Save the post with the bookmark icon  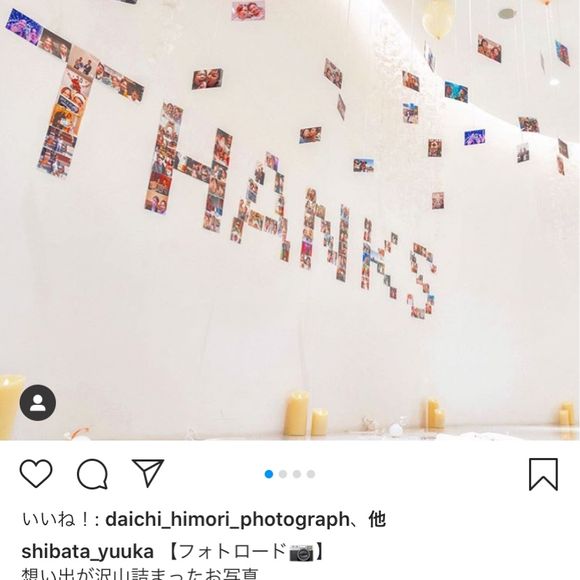(x=543, y=474)
